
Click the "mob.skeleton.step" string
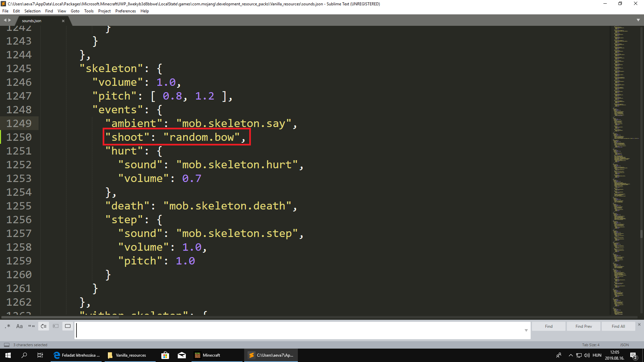click(237, 233)
